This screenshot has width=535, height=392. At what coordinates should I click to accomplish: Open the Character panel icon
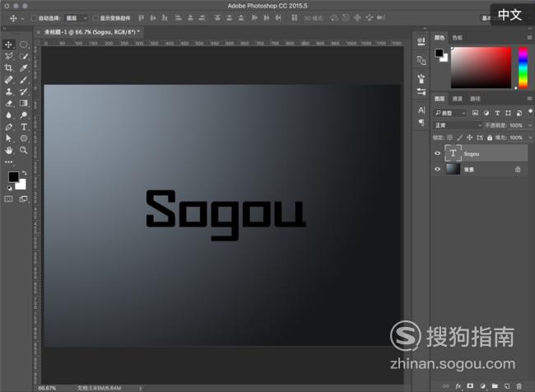[x=421, y=110]
